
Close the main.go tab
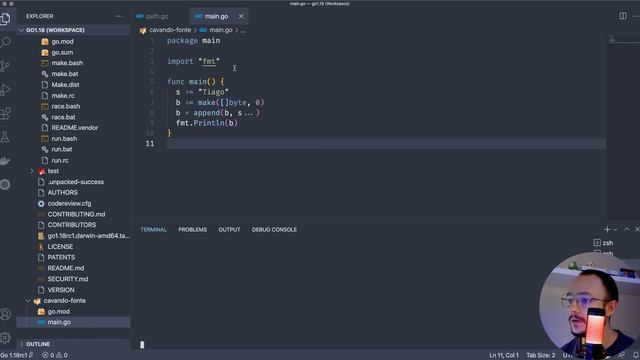(x=241, y=16)
